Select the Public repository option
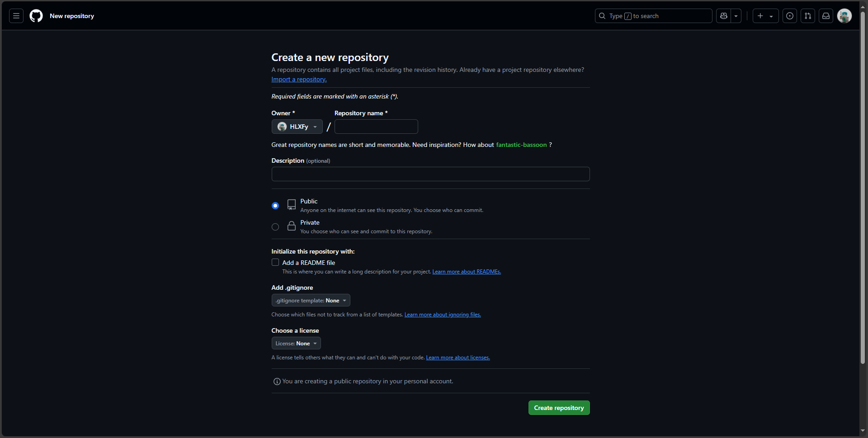The image size is (868, 438). pos(275,205)
